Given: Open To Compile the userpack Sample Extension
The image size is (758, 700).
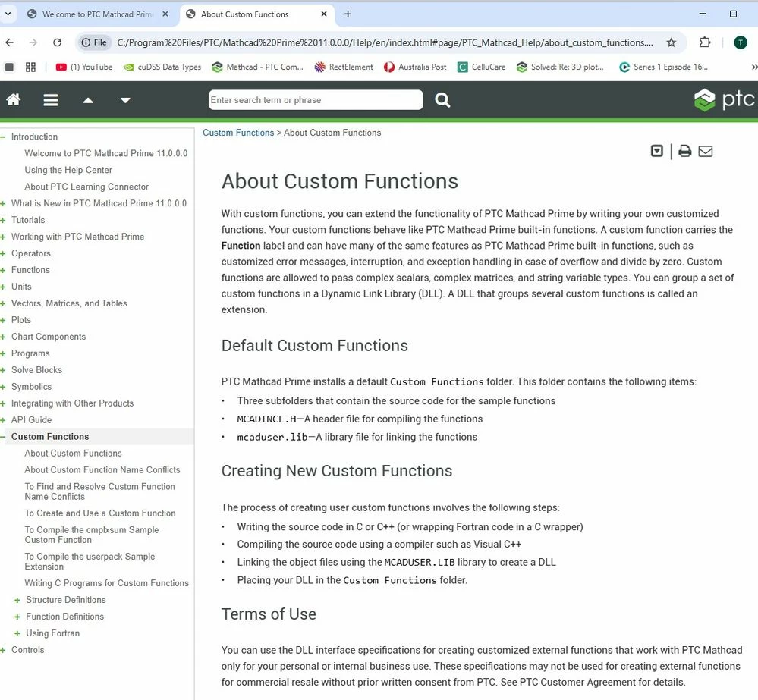Looking at the screenshot, I should coord(90,561).
